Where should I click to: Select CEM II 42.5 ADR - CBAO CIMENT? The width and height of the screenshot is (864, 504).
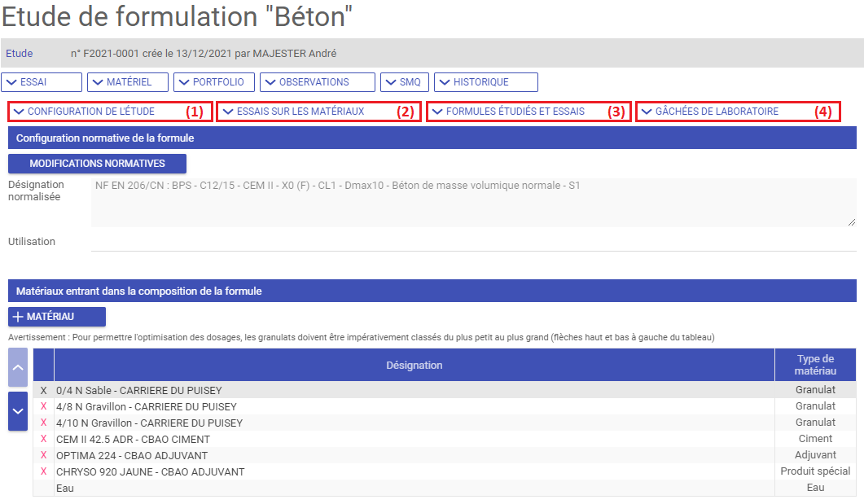pyautogui.click(x=414, y=439)
